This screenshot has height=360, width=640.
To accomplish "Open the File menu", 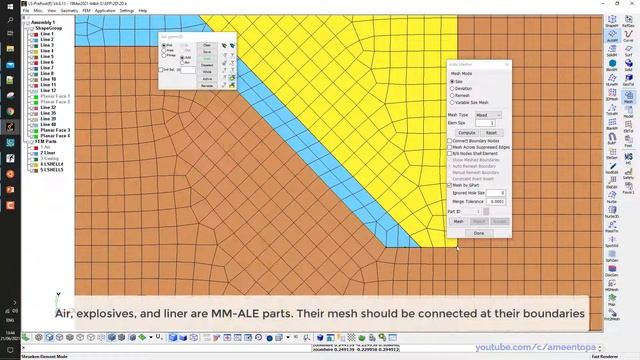I will pyautogui.click(x=26, y=11).
